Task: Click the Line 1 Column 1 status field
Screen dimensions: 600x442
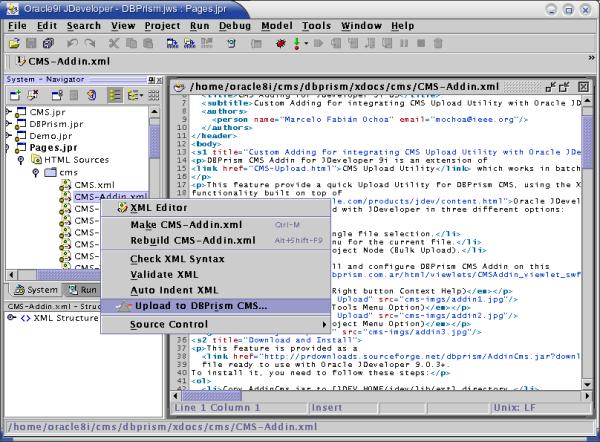Action: pyautogui.click(x=240, y=408)
